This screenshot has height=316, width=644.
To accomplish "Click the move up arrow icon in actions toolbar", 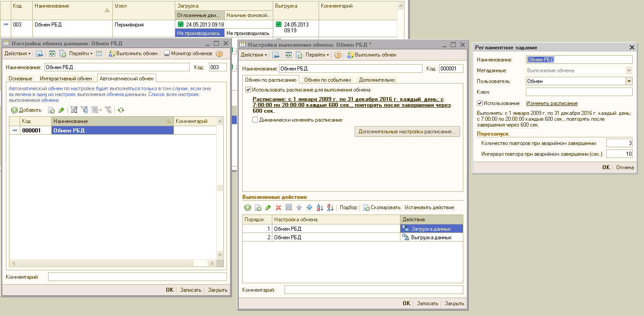I will [299, 207].
